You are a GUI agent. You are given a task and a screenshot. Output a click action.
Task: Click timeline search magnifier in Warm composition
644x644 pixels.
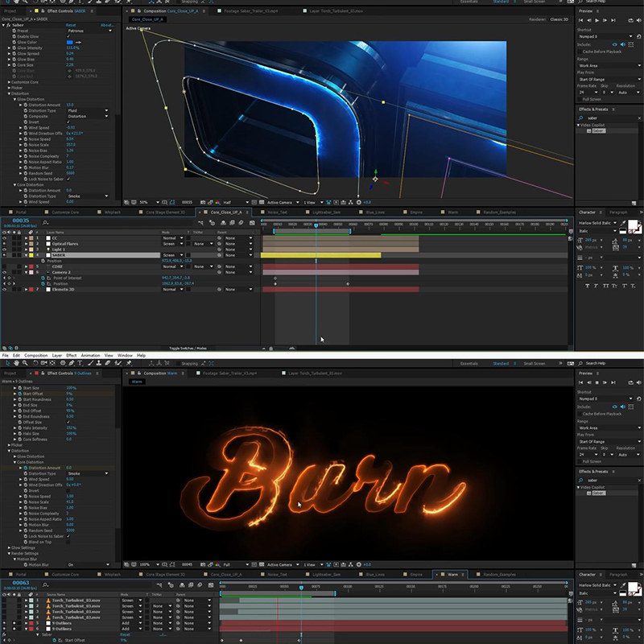coord(45,585)
